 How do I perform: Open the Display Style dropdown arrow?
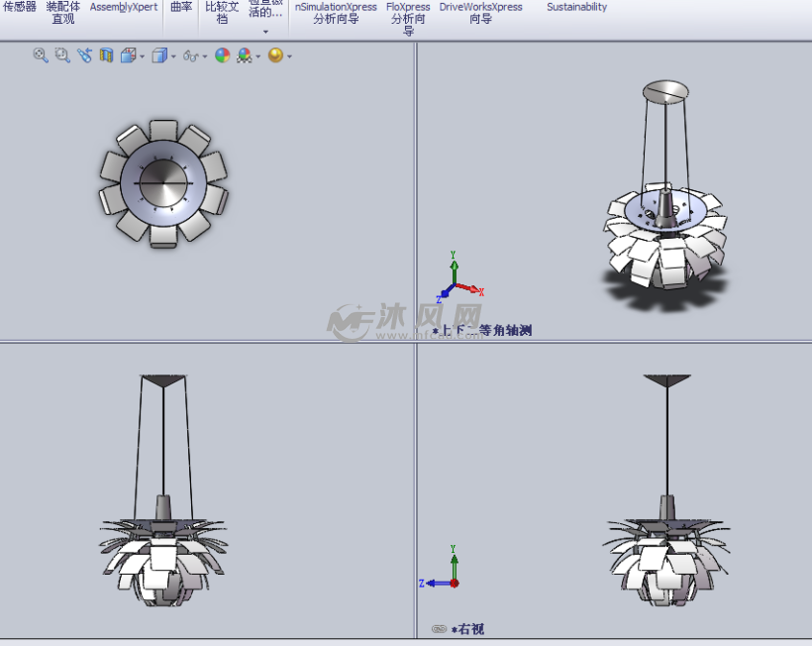coord(173,56)
